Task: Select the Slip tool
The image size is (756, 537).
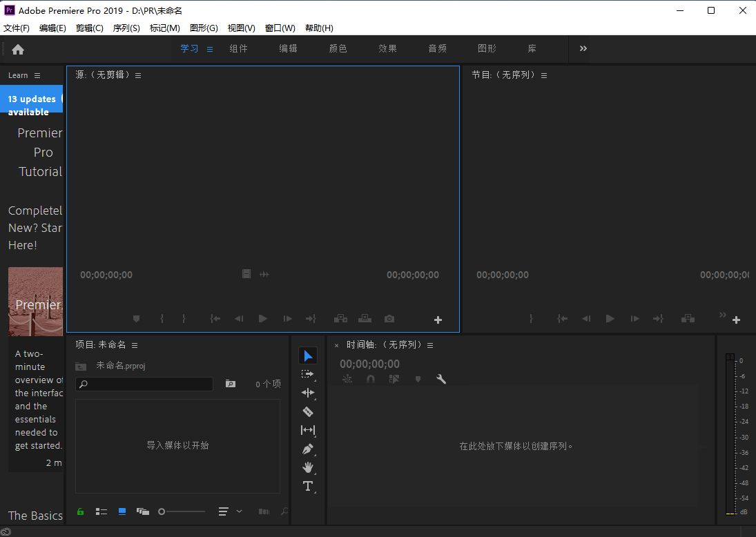Action: tap(308, 430)
